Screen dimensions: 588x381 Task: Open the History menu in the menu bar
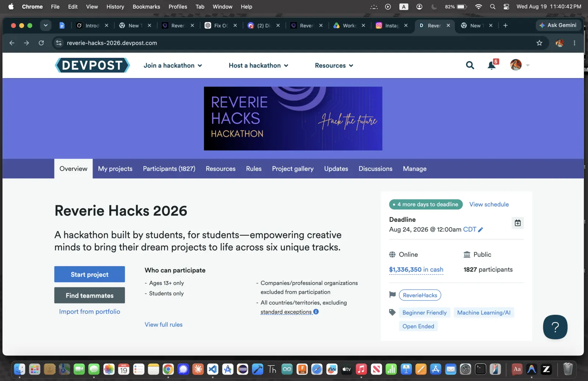point(115,7)
